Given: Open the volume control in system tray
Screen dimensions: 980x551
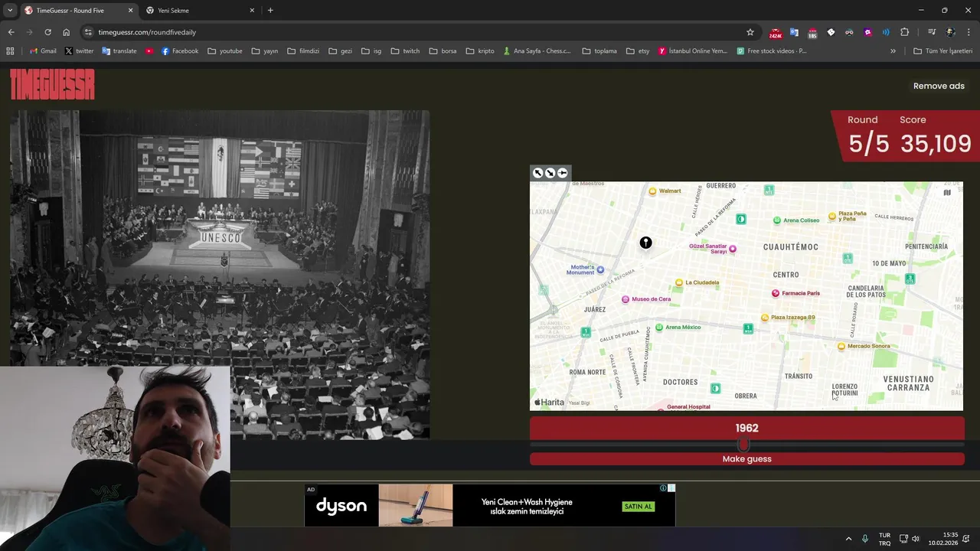Looking at the screenshot, I should pyautogui.click(x=916, y=539).
